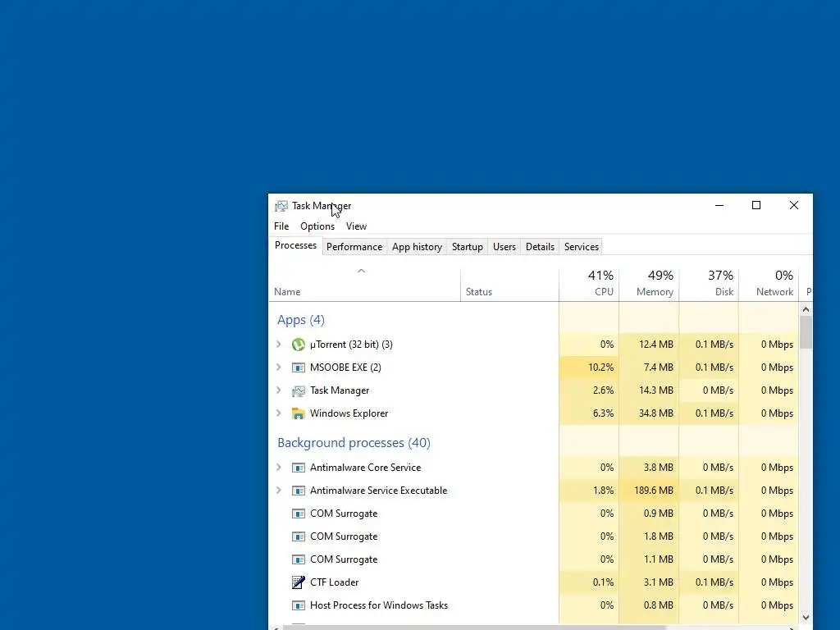Click the 2.6% Task Manager CPU value

point(603,390)
